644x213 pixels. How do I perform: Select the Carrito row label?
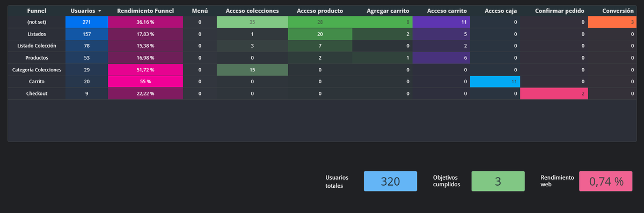(x=36, y=82)
